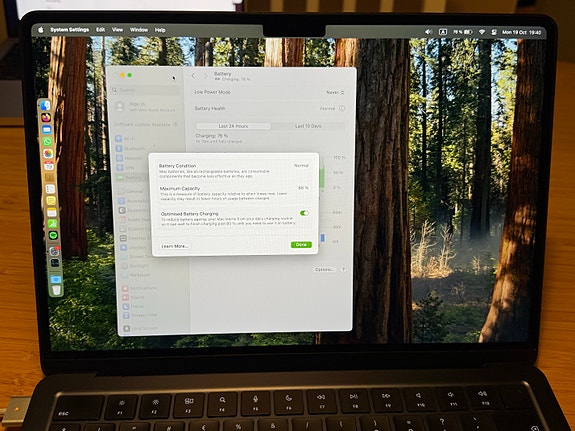Screen dimensions: 575x431
Task: Open the Notes app in the Dock
Action: (52, 212)
